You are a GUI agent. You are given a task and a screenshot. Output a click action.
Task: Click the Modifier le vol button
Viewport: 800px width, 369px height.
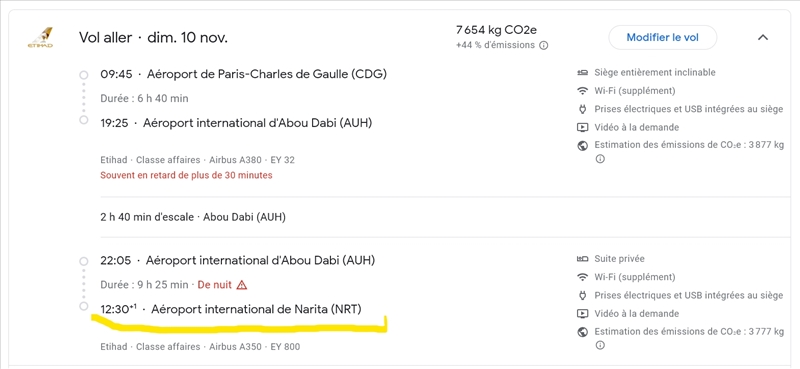pos(663,37)
